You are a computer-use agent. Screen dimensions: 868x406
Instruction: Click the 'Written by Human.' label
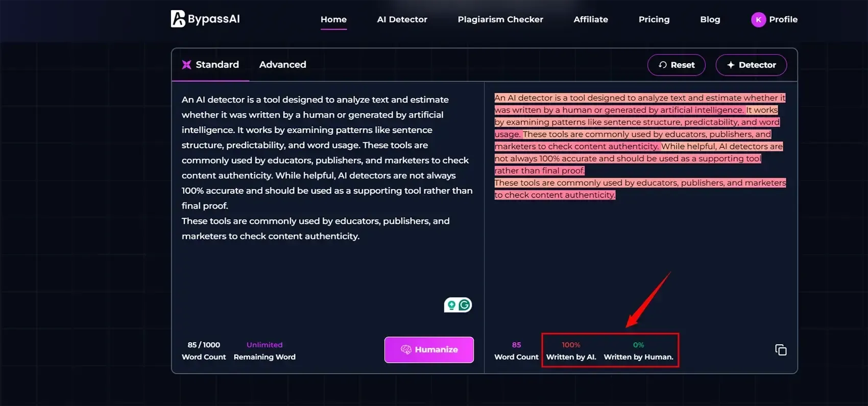point(638,357)
